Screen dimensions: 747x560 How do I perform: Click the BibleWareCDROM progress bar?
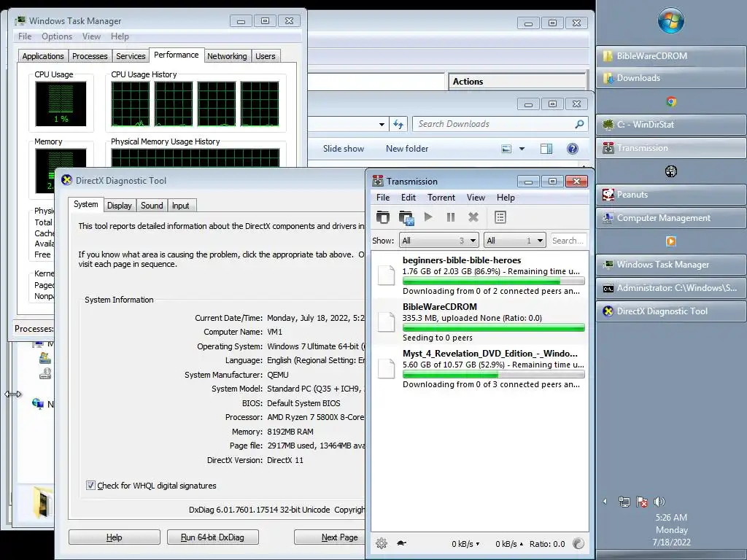(x=494, y=327)
